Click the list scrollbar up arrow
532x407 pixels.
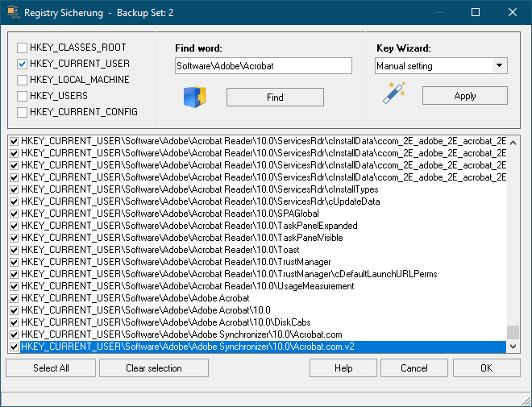(x=513, y=143)
